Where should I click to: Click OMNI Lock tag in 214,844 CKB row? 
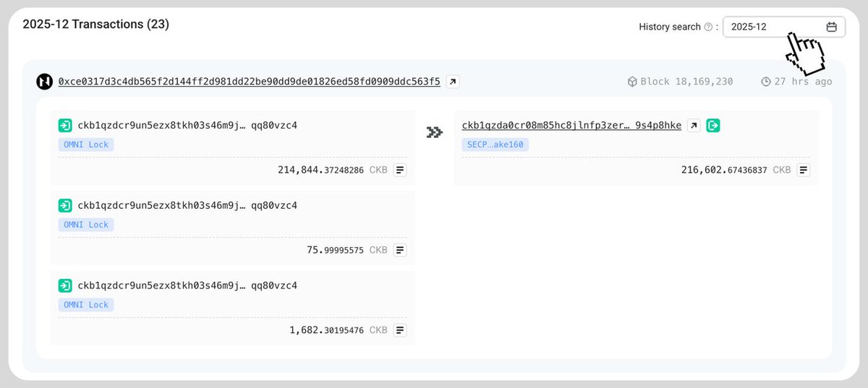click(86, 145)
